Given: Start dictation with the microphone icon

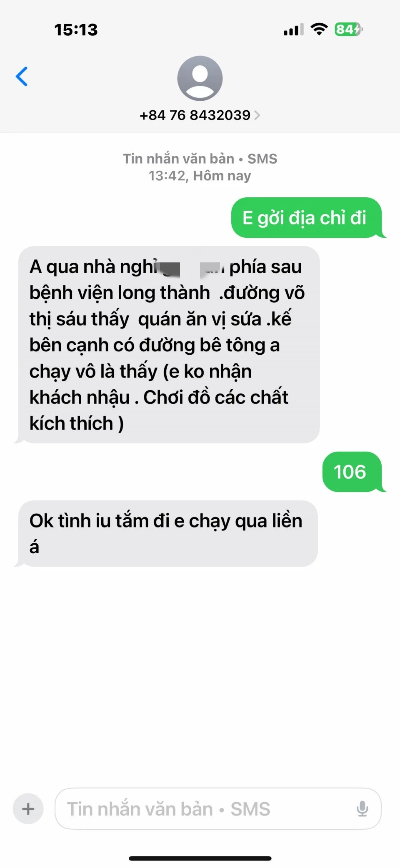Looking at the screenshot, I should (x=362, y=809).
